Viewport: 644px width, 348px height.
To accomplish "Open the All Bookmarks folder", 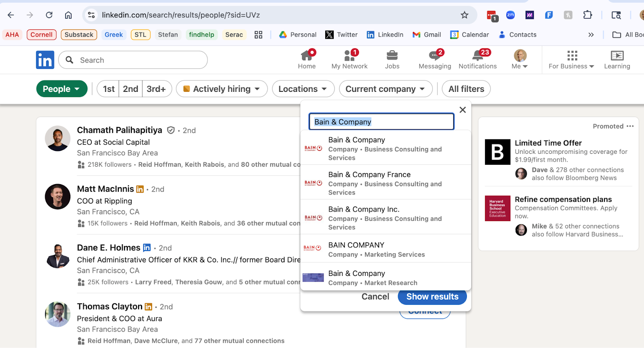I will (x=628, y=35).
